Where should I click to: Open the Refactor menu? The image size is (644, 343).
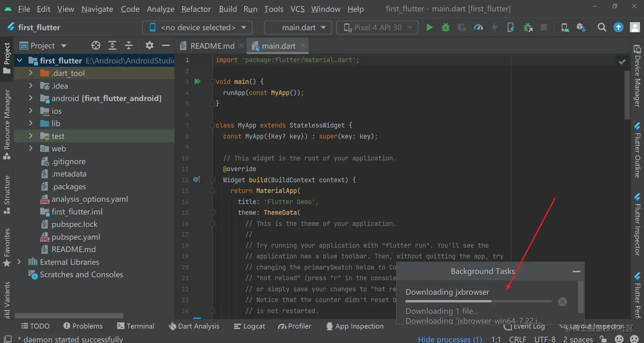click(196, 9)
